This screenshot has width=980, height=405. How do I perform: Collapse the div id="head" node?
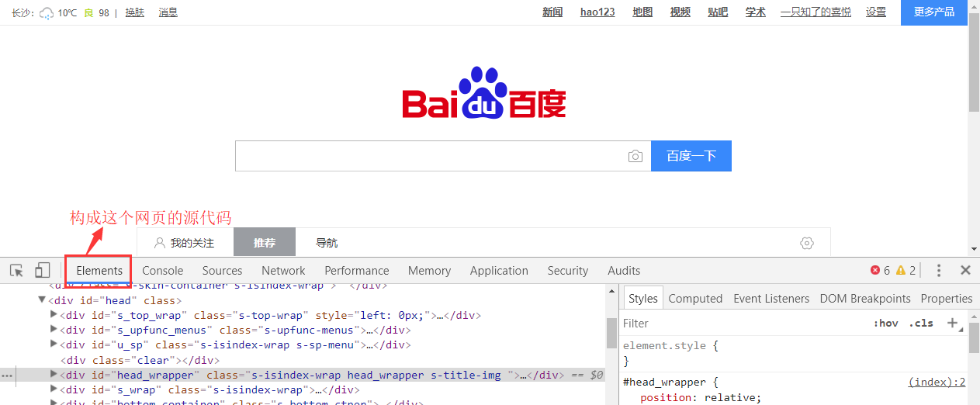coord(42,300)
